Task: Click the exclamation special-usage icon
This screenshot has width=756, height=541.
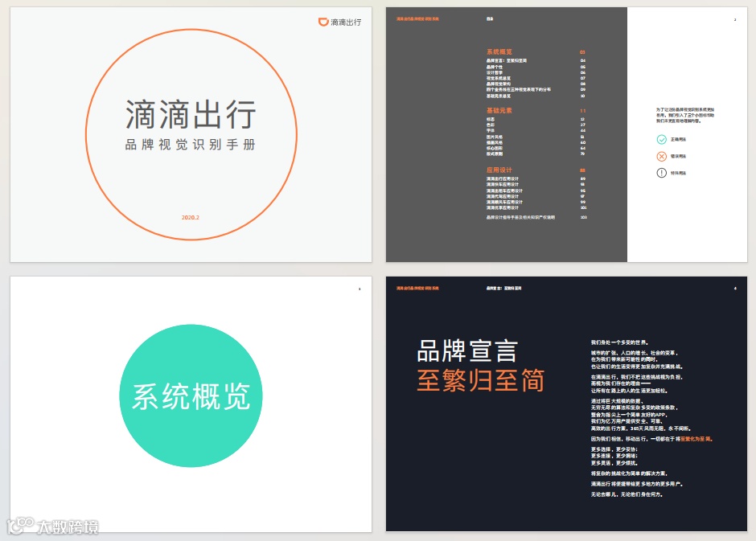Action: coord(661,173)
